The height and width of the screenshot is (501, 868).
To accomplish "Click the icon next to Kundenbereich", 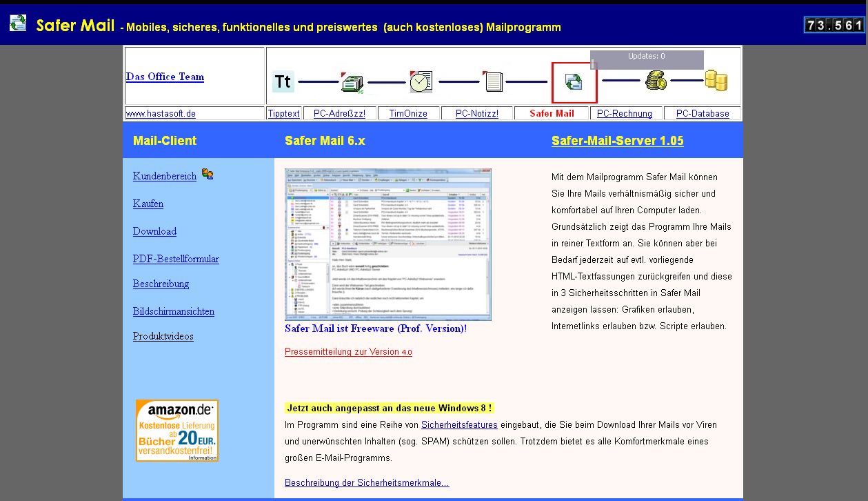I will 208,175.
